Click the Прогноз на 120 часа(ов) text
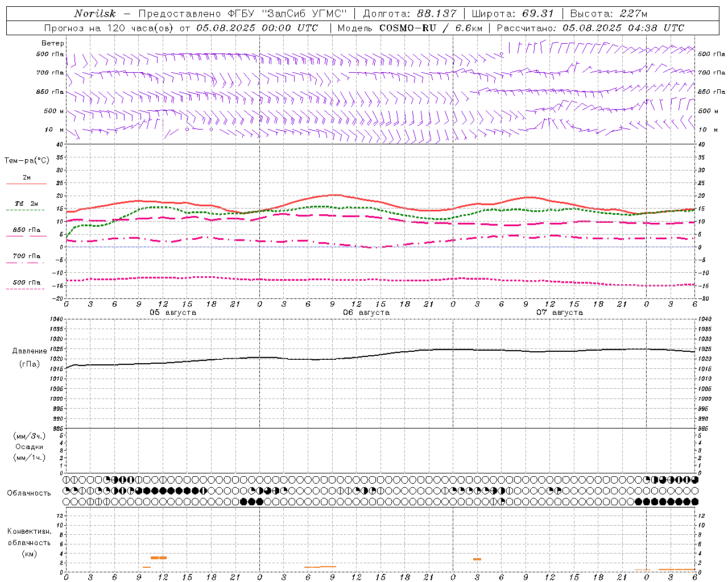Viewport: 728px width, 582px height. pyautogui.click(x=110, y=28)
